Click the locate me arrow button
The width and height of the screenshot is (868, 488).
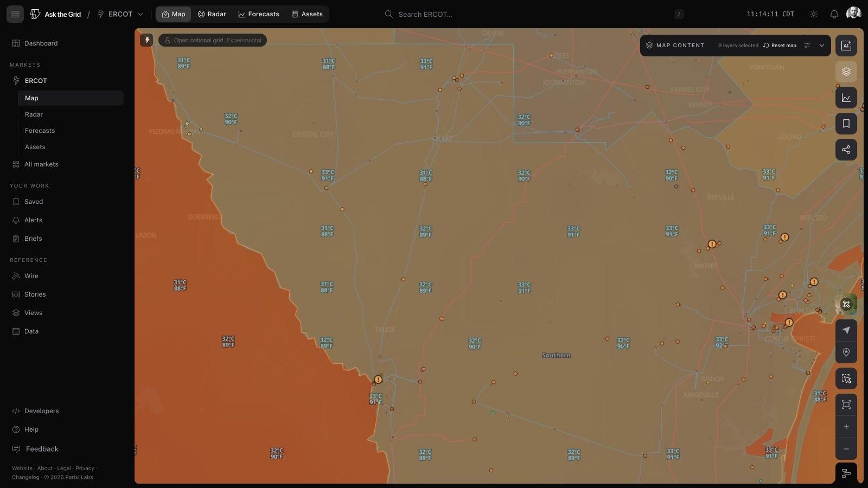pyautogui.click(x=846, y=330)
